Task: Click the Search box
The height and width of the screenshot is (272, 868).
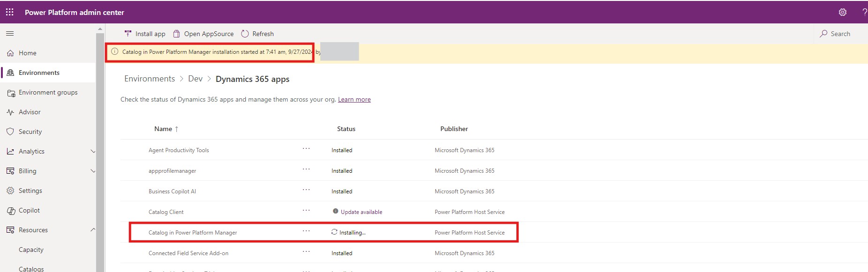Action: click(839, 34)
